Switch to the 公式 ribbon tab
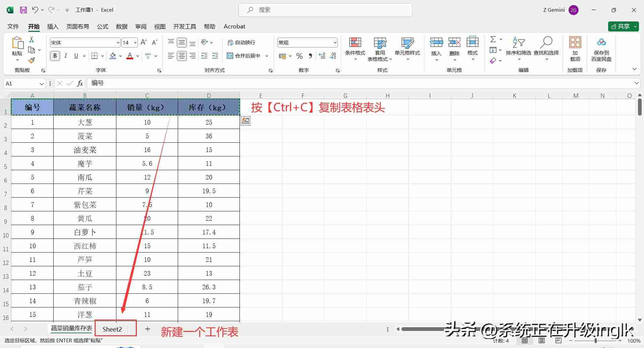The height and width of the screenshot is (348, 644). click(x=102, y=26)
